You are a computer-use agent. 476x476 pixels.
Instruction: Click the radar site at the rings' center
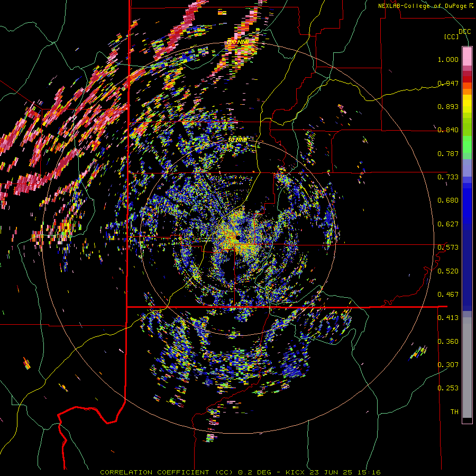tap(237, 237)
